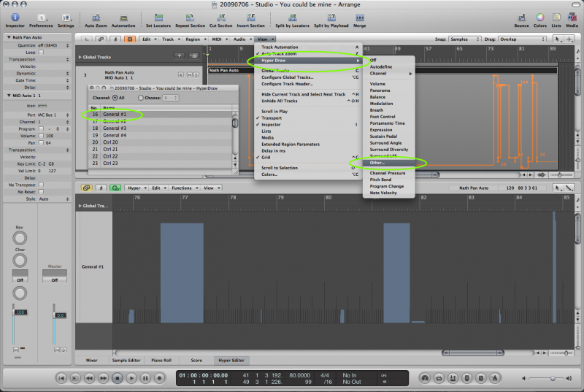The image size is (584, 392).
Task: Open the Drag mode dropdown
Action: [523, 39]
